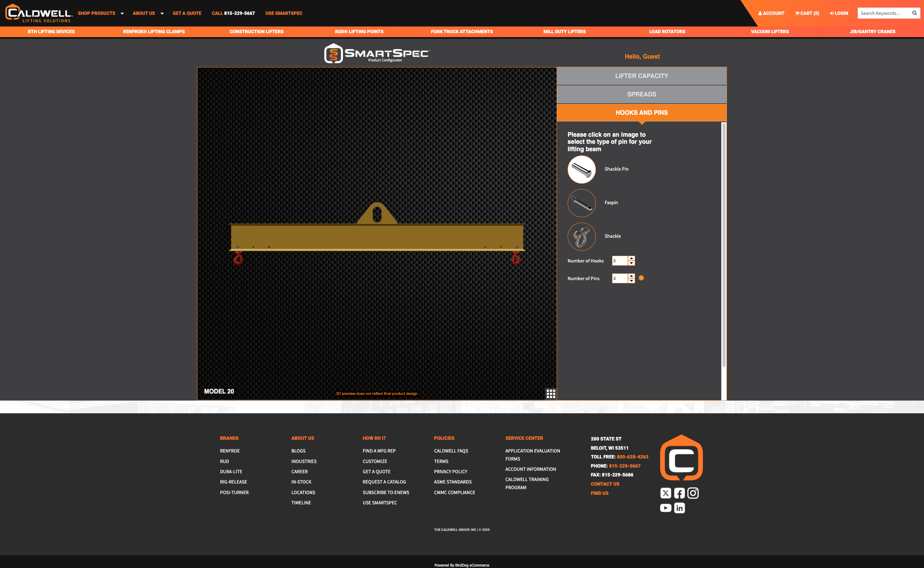Select the Shackle option
The height and width of the screenshot is (568, 924).
(x=581, y=237)
